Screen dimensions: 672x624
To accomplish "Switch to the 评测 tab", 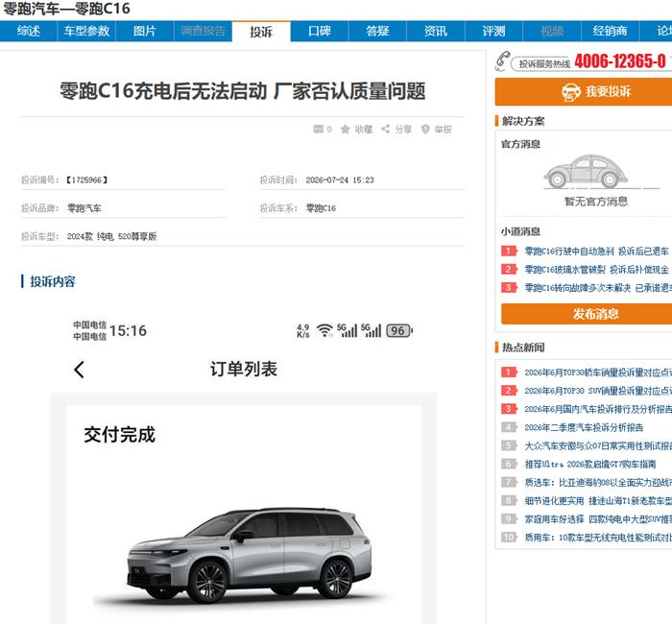I will 493,31.
